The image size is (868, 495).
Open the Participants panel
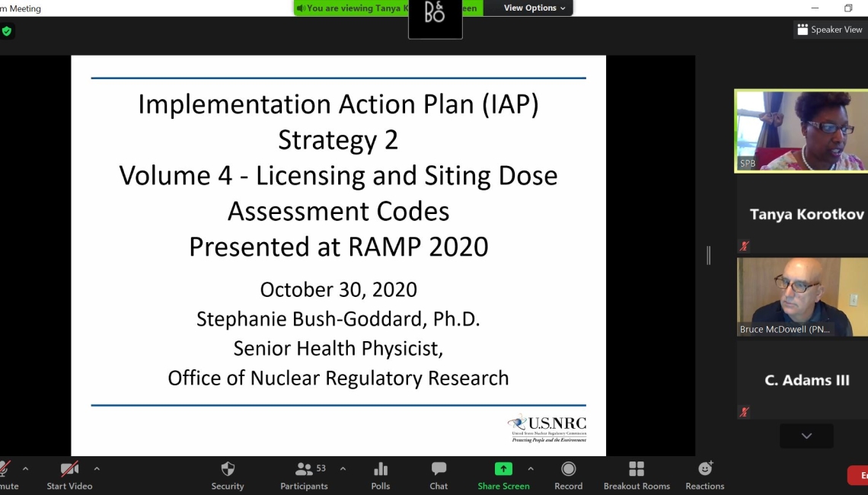point(304,469)
